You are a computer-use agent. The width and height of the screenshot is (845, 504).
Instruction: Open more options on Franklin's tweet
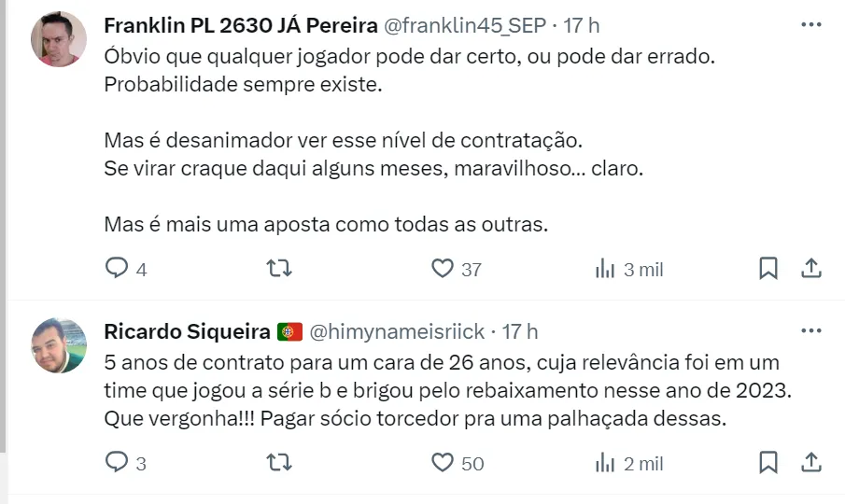pyautogui.click(x=812, y=23)
